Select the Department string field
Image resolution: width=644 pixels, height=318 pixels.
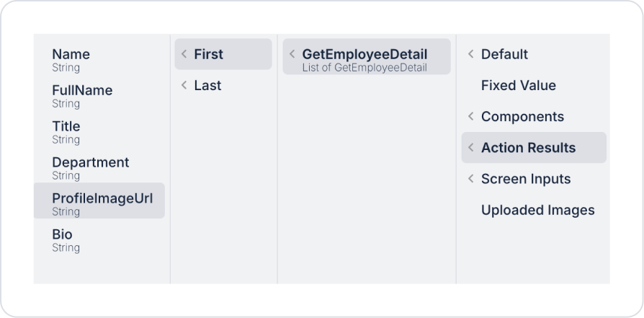pyautogui.click(x=99, y=168)
